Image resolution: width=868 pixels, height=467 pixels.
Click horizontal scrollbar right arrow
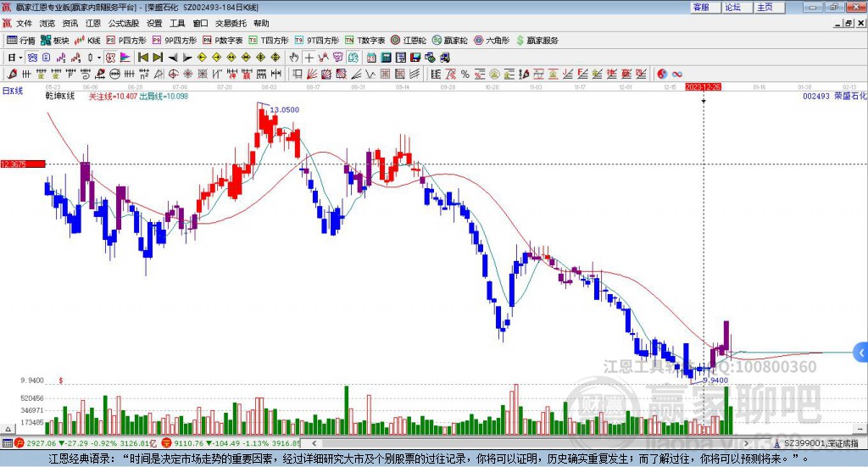[x=746, y=443]
